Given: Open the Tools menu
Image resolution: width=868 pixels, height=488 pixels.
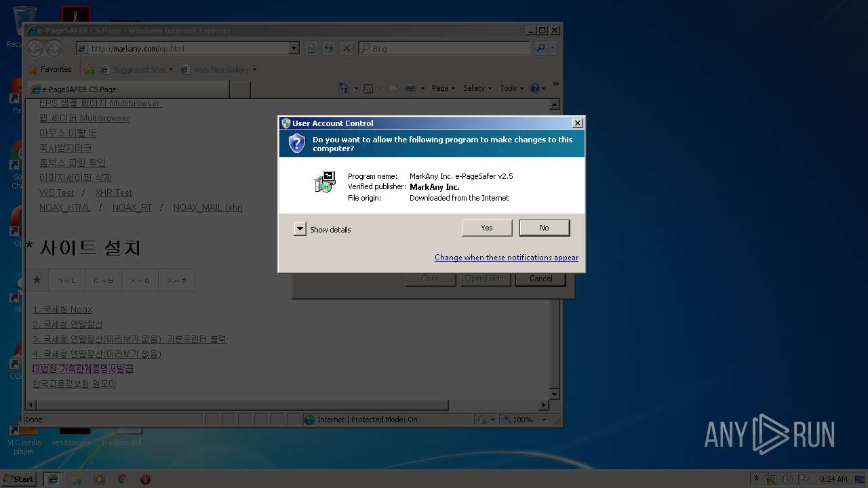Looking at the screenshot, I should point(512,88).
